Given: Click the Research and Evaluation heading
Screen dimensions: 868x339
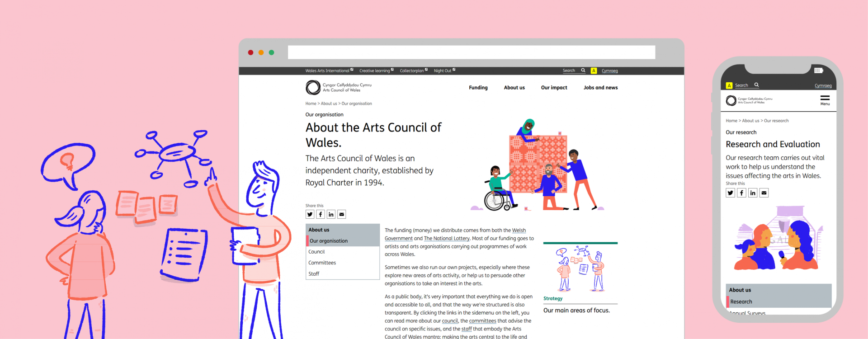Looking at the screenshot, I should (x=773, y=144).
